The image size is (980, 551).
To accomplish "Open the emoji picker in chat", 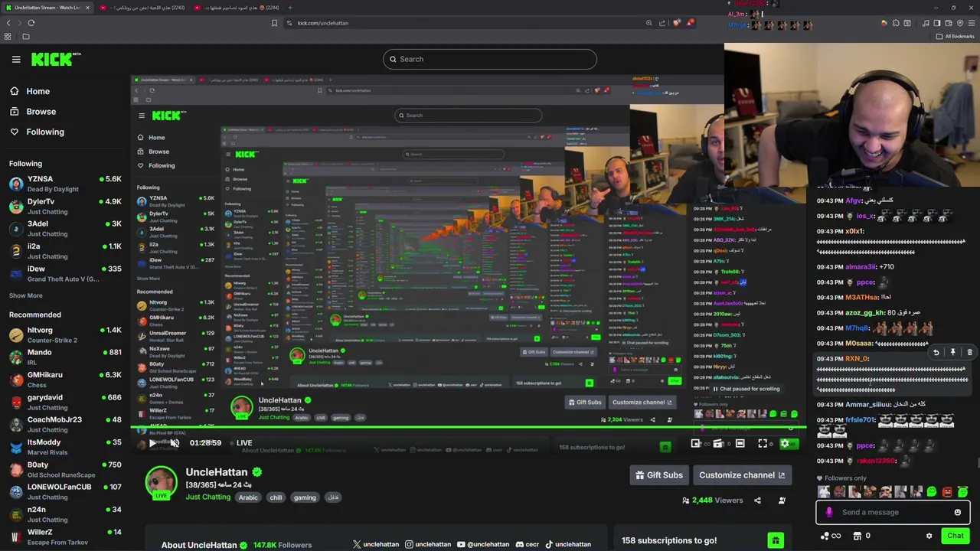I will 957,513.
